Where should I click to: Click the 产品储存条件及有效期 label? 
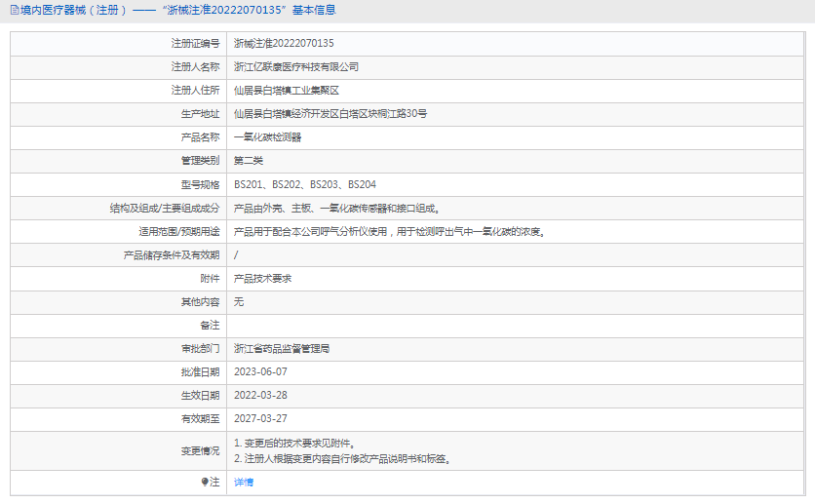(x=172, y=255)
